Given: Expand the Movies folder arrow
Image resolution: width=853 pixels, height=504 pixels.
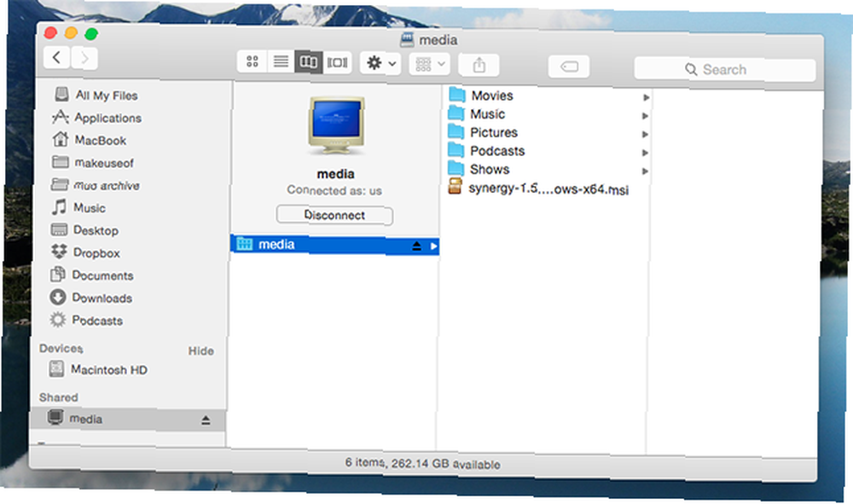Looking at the screenshot, I should [x=646, y=97].
